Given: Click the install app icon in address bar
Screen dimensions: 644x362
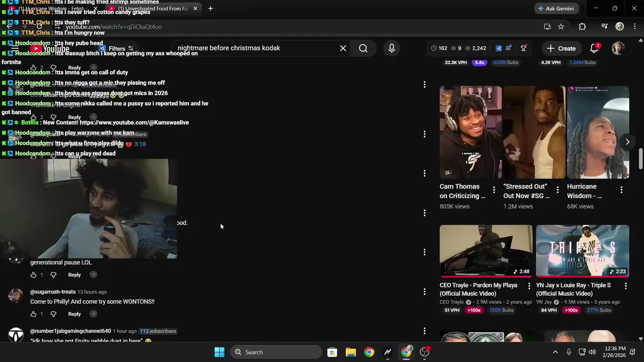Looking at the screenshot, I should (547, 27).
